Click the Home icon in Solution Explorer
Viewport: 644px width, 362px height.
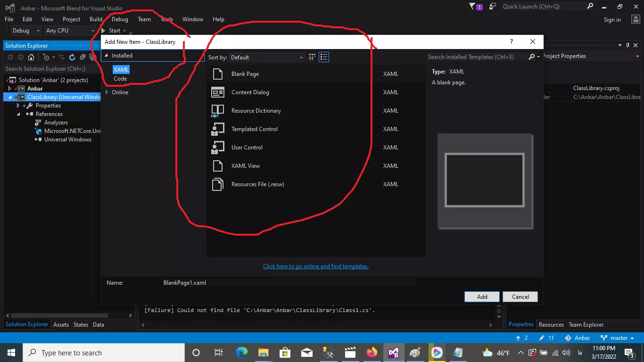(31, 57)
